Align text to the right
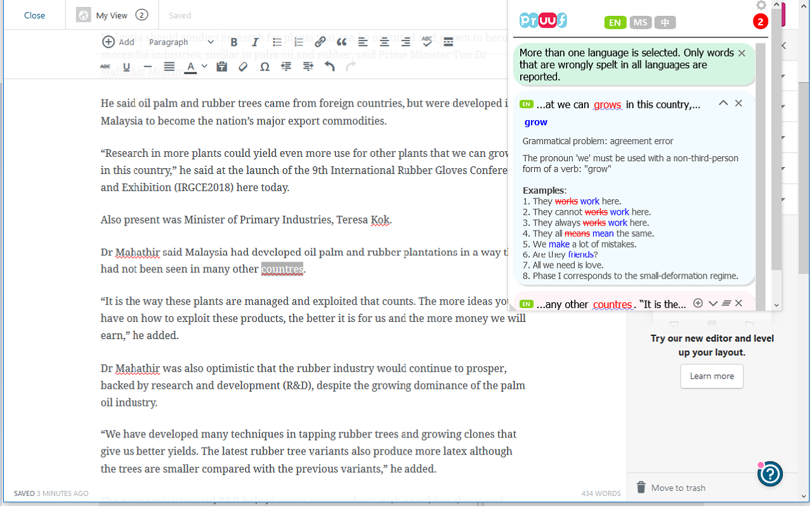This screenshot has height=508, width=812. 406,43
